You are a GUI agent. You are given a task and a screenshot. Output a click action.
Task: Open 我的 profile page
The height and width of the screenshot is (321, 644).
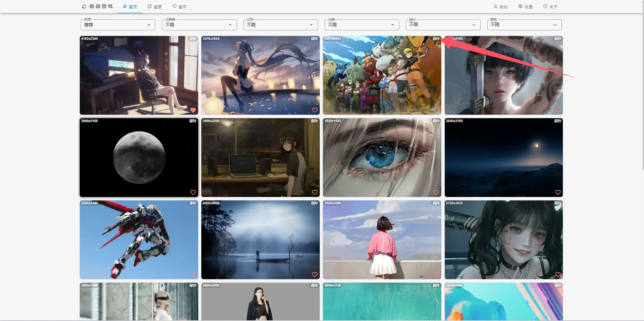tap(501, 7)
